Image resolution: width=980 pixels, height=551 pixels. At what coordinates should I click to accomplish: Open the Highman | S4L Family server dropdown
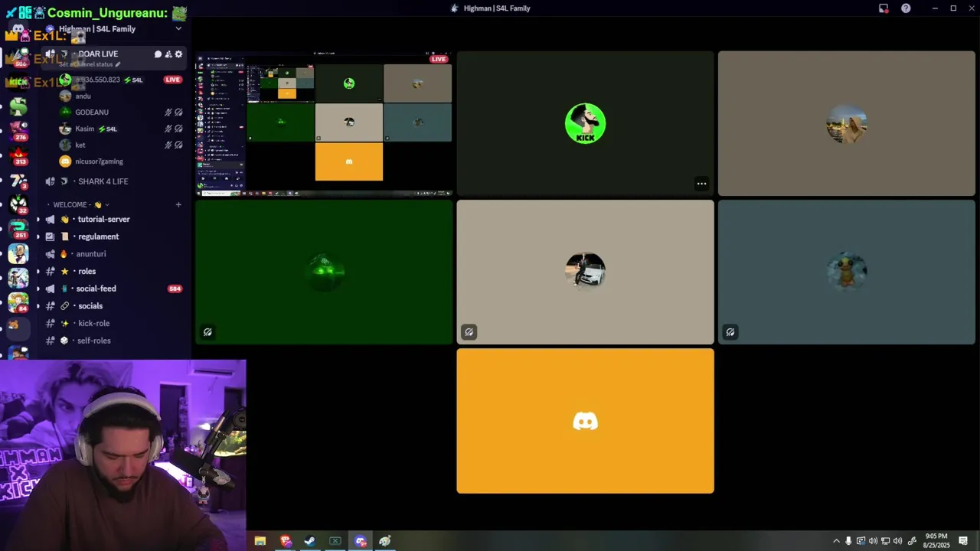(178, 29)
